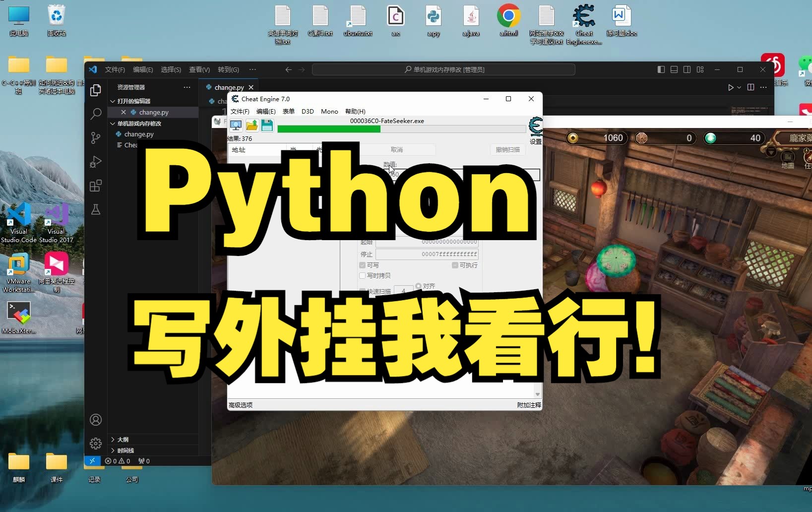This screenshot has width=812, height=512.
Task: Open the Extensions view in VS Code
Action: [96, 186]
